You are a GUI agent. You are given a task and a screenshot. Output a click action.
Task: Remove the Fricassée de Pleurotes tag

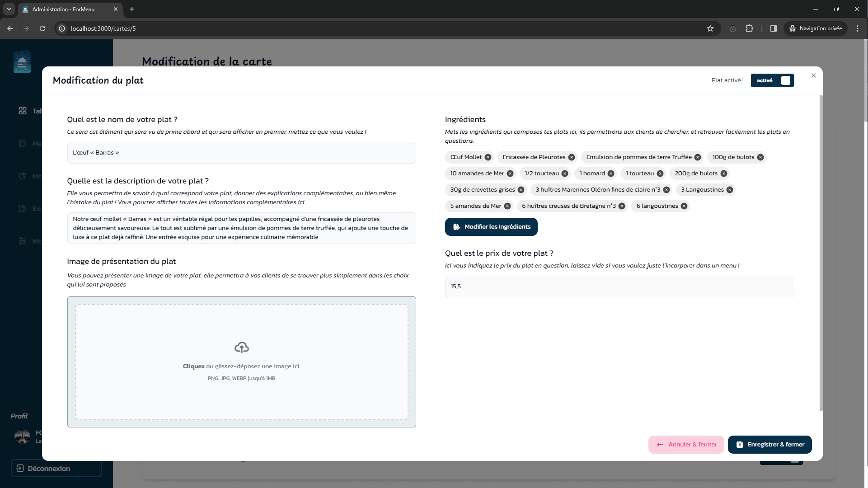(x=572, y=157)
